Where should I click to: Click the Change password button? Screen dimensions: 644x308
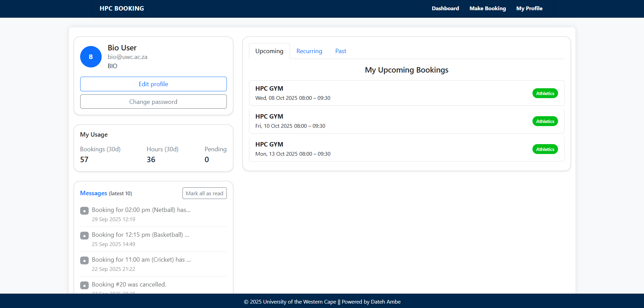(x=153, y=102)
